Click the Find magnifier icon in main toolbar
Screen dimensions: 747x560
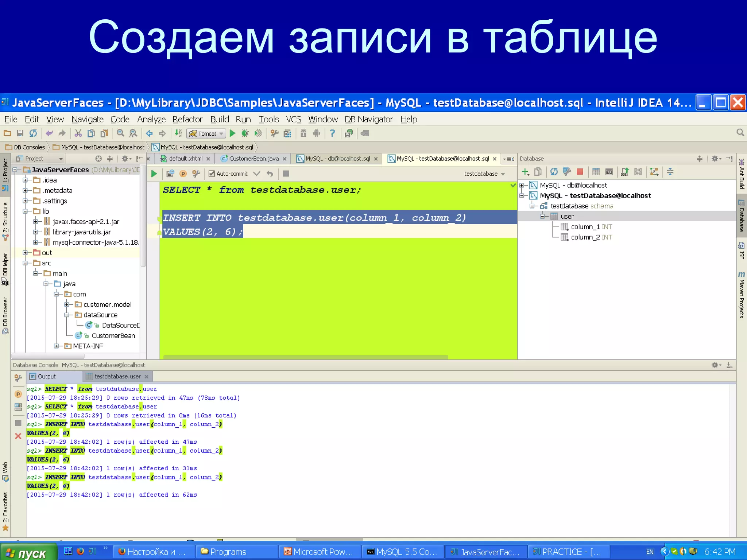(x=120, y=133)
